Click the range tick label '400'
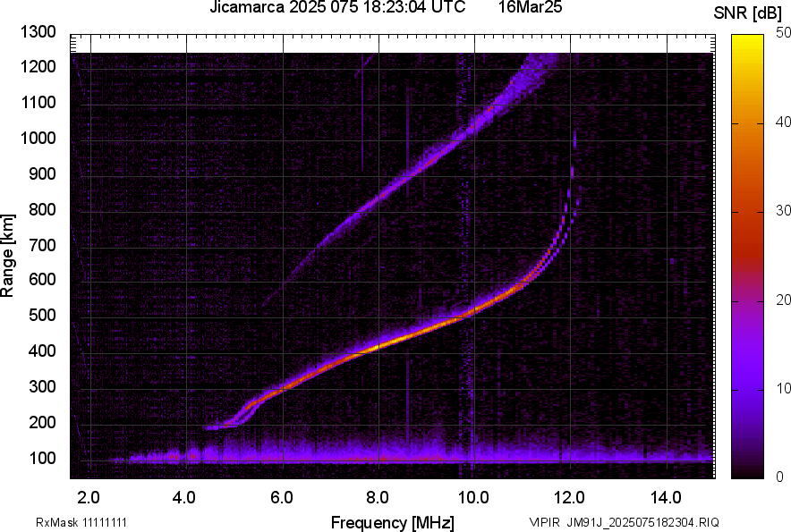The height and width of the screenshot is (532, 791). click(42, 351)
